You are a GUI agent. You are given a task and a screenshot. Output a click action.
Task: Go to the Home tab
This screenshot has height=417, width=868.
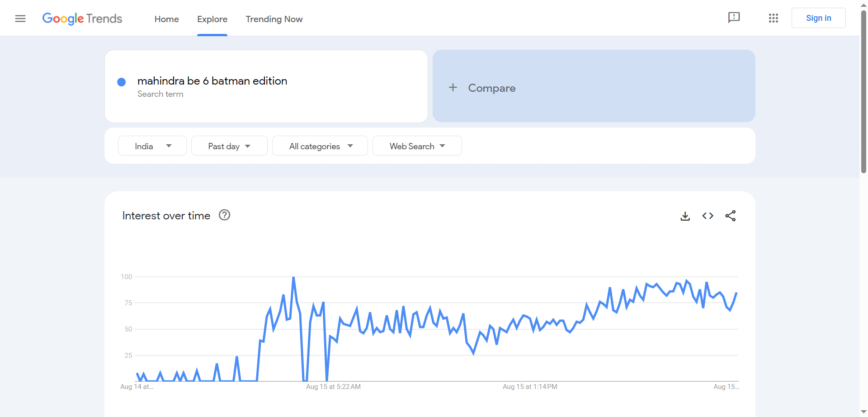tap(167, 19)
